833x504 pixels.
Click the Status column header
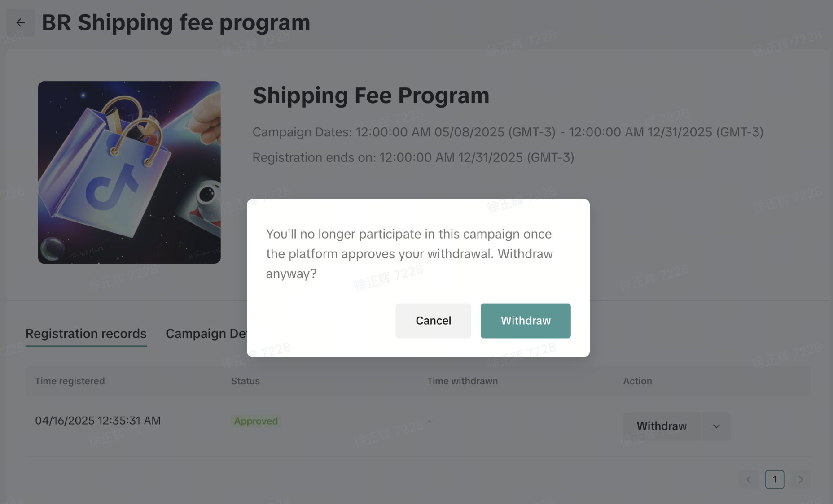pyautogui.click(x=246, y=381)
